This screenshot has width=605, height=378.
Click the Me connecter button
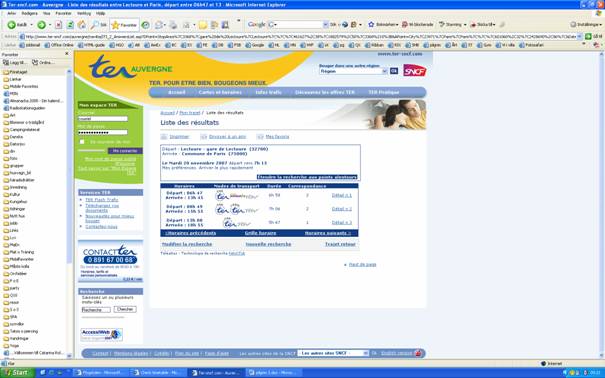(125, 151)
